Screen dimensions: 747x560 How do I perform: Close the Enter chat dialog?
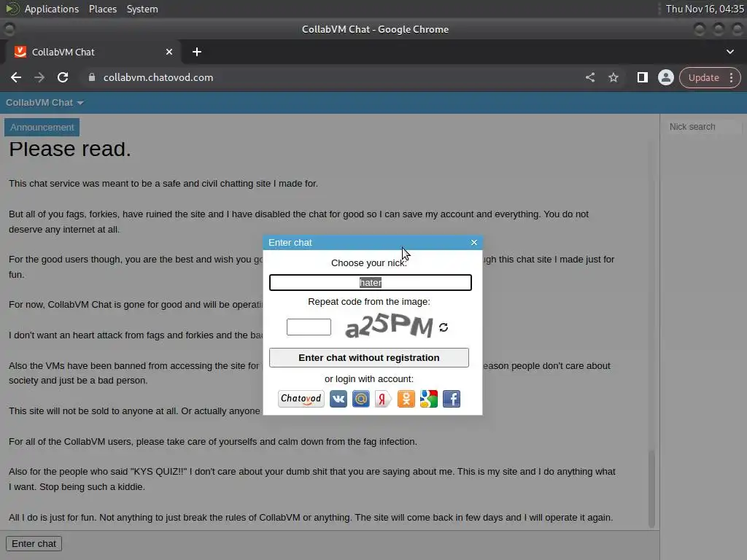pyautogui.click(x=474, y=242)
